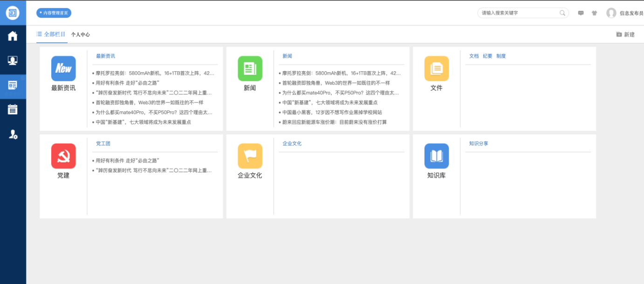This screenshot has height=284, width=644.
Task: Click the 纪要 link in 文件 card
Action: [x=487, y=56]
